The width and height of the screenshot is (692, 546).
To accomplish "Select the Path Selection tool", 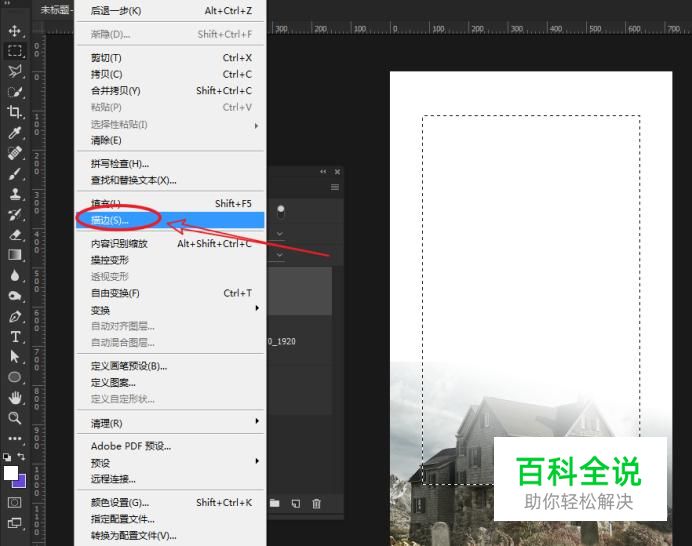I will pyautogui.click(x=15, y=357).
